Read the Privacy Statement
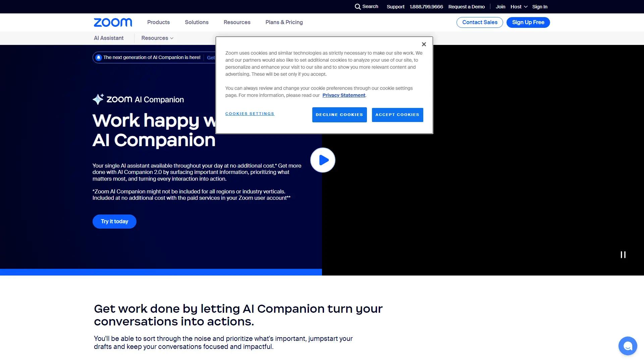 tap(343, 95)
